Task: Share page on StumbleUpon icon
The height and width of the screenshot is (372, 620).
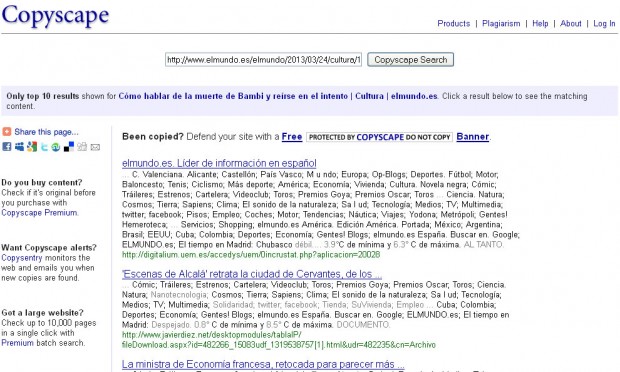Action: tap(56, 147)
